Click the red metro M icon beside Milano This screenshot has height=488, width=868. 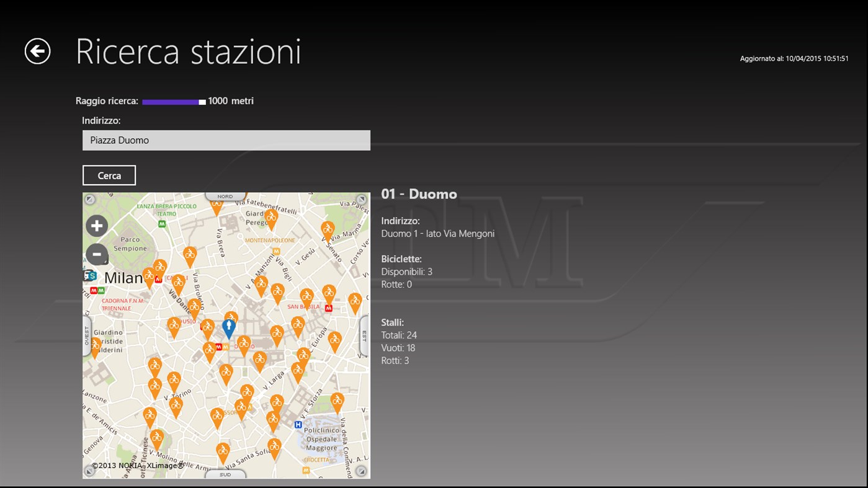point(158,279)
